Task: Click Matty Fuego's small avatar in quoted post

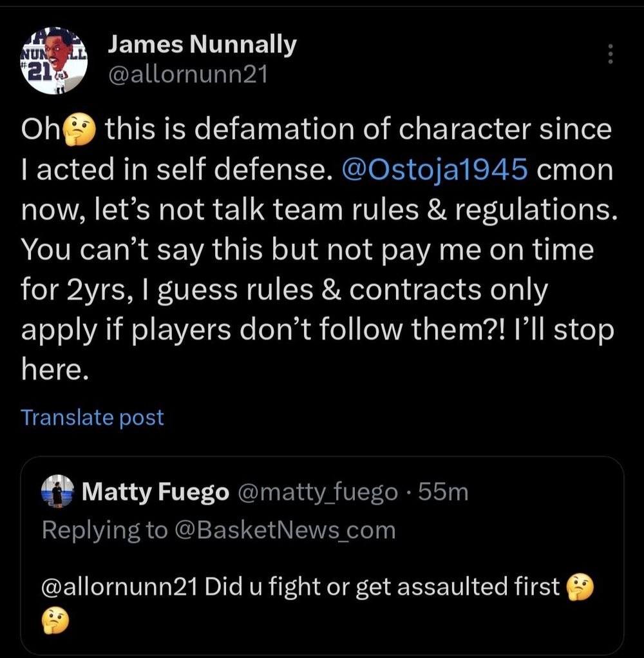Action: pyautogui.click(x=58, y=492)
